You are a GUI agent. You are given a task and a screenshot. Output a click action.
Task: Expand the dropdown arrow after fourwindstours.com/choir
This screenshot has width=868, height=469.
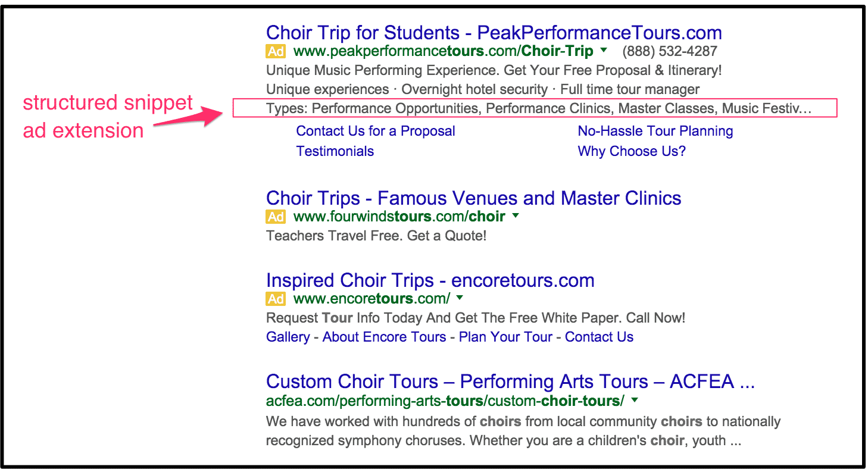516,216
